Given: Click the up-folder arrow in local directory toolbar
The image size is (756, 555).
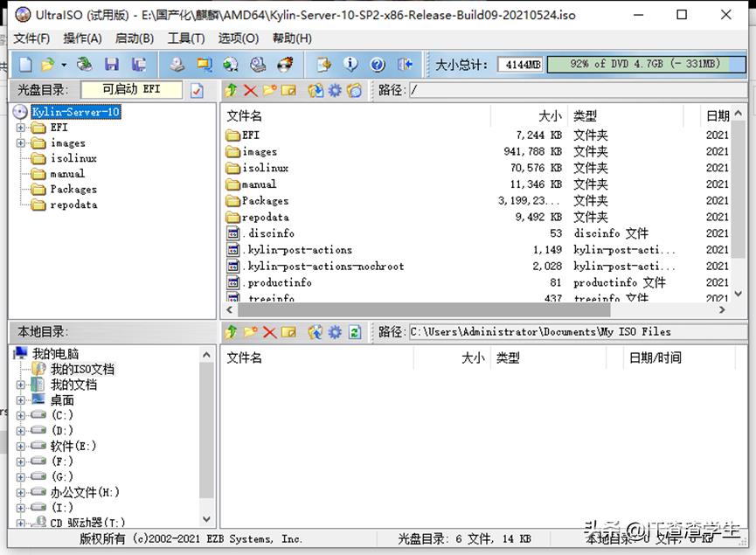Looking at the screenshot, I should 231,332.
